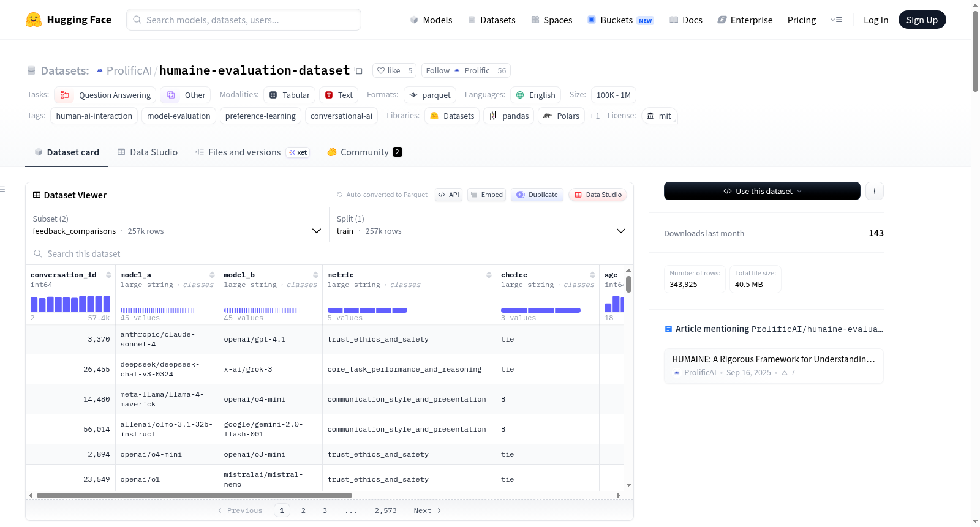This screenshot has width=980, height=527.
Task: Click the mit license tag
Action: [659, 116]
